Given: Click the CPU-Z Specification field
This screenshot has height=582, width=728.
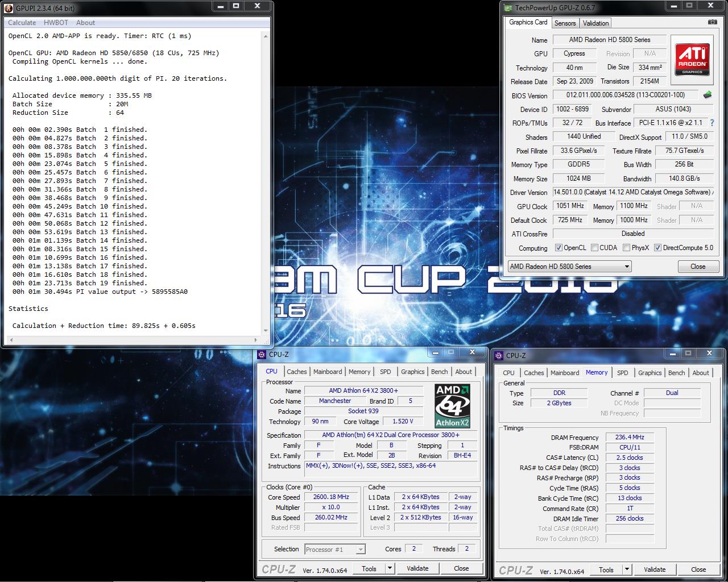Looking at the screenshot, I should [x=390, y=435].
